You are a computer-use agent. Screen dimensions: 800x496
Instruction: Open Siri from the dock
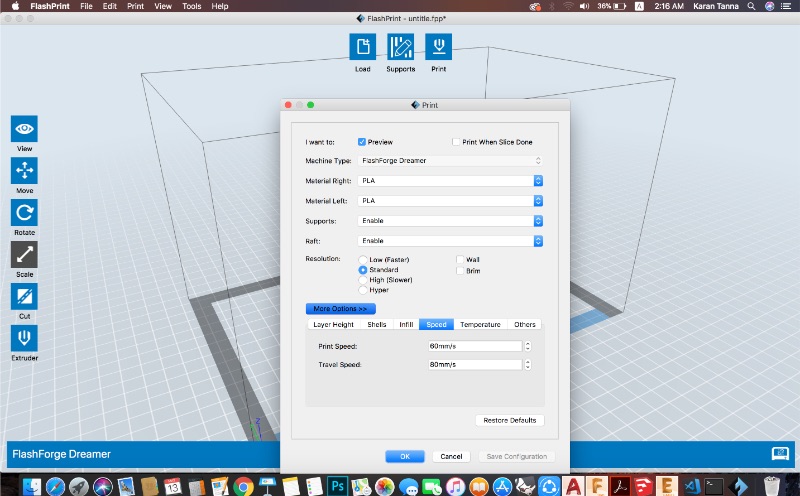pyautogui.click(x=103, y=486)
